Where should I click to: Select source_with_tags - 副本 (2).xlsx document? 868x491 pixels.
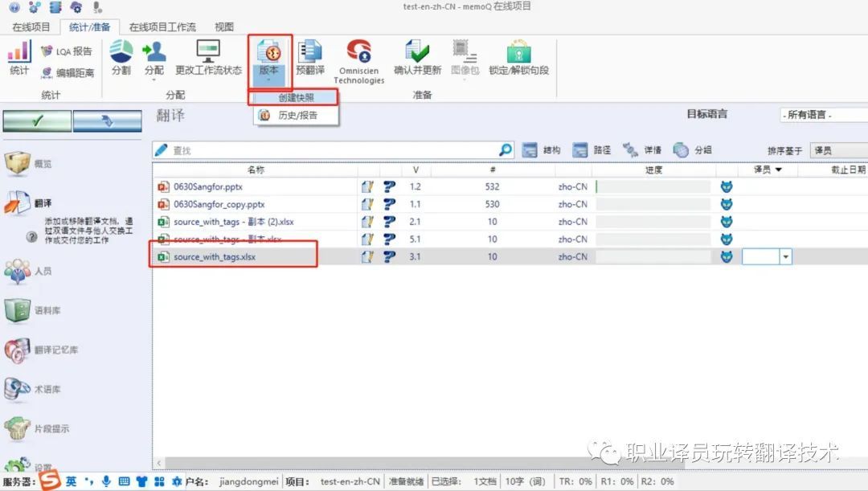[x=234, y=222]
